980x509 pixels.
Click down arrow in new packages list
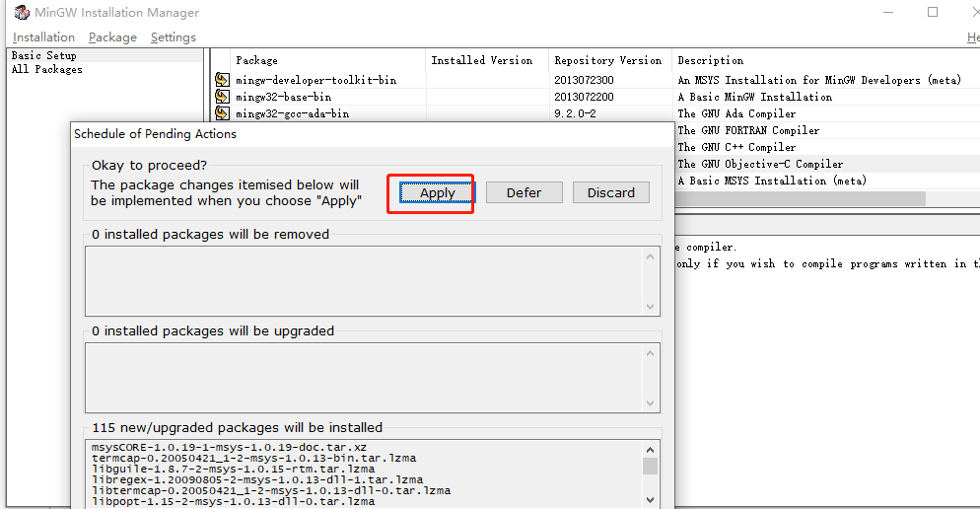[650, 499]
